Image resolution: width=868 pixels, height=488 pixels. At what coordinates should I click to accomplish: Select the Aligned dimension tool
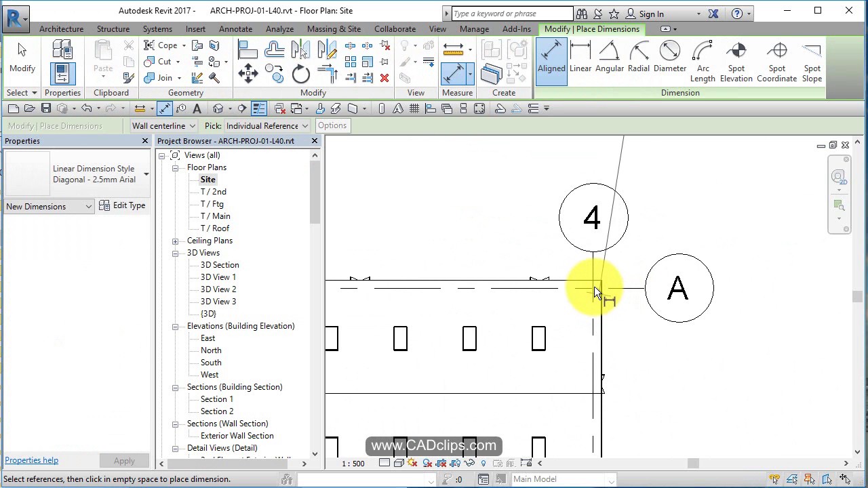(551, 60)
